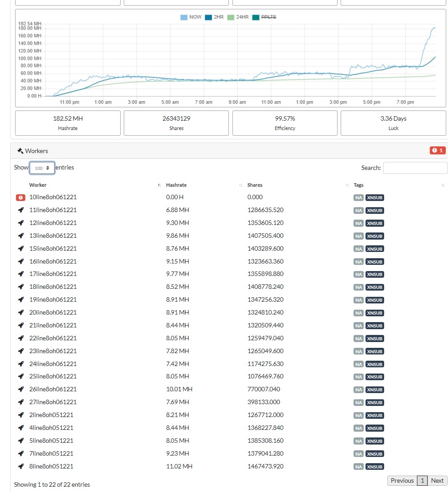Click rocket icon next to 19line8oh061221
Viewport: 448px width, 492px height.
pos(21,300)
